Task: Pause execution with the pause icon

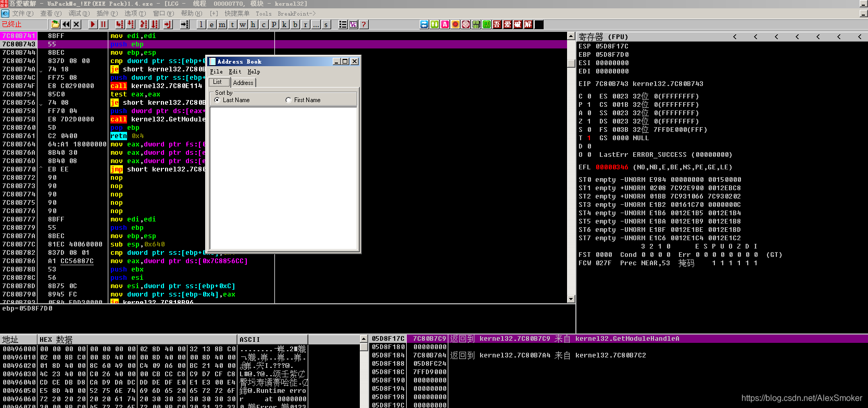Action: pyautogui.click(x=103, y=24)
